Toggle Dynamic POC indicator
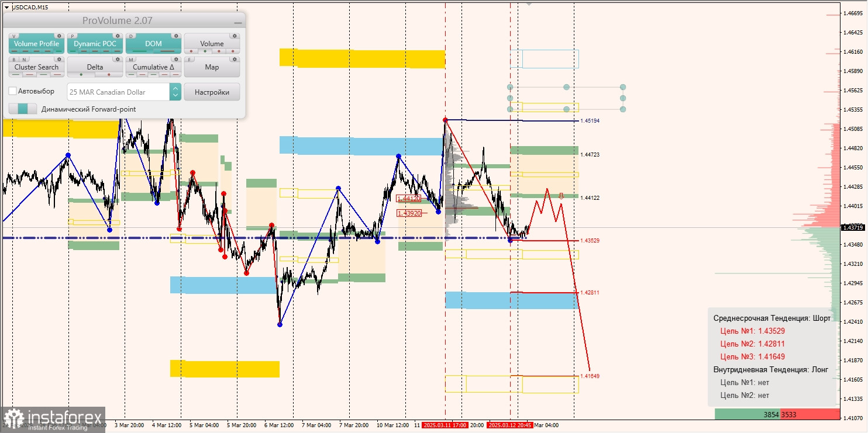 95,44
